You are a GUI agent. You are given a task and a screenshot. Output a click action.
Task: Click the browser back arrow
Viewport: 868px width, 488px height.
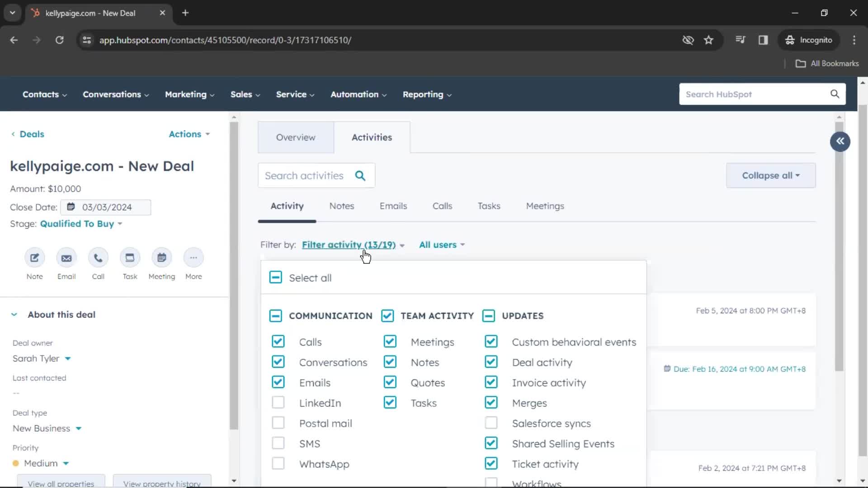(14, 40)
